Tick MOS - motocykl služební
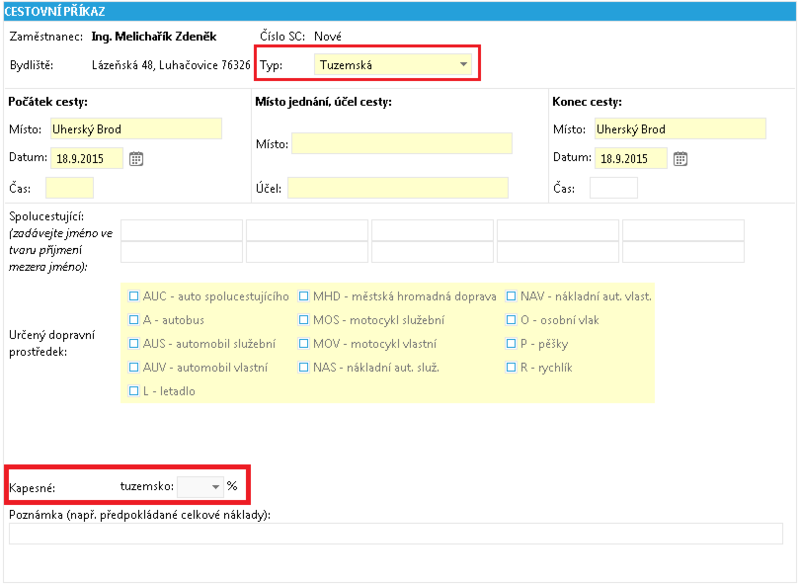Screen dimensions: 800x585 click(304, 320)
